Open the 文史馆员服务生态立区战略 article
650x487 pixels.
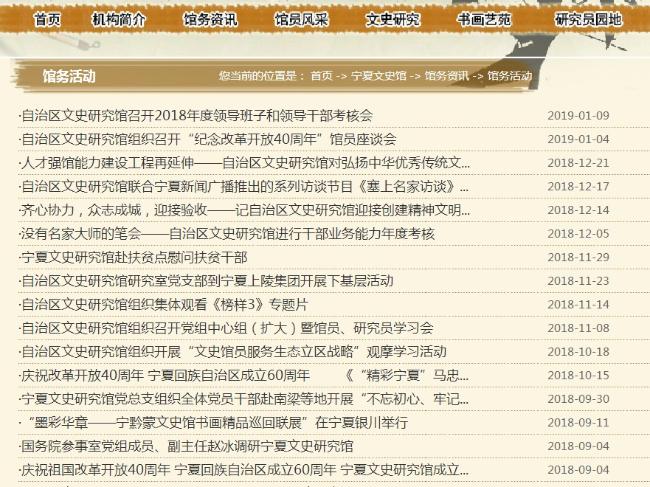click(x=233, y=351)
